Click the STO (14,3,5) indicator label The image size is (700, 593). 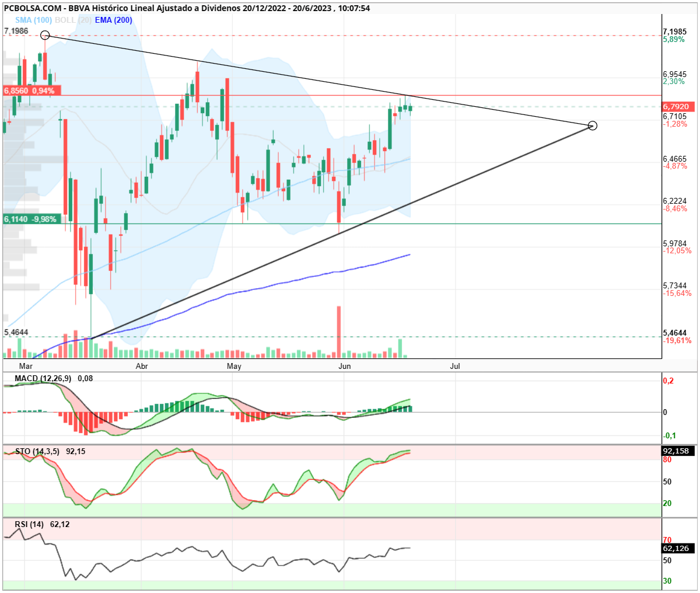37,452
